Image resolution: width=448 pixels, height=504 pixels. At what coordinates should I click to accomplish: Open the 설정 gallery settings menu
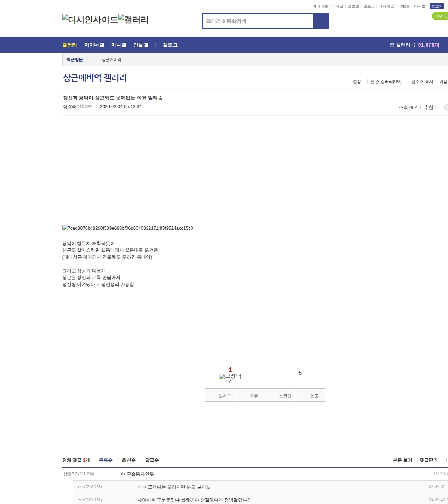[x=357, y=82]
